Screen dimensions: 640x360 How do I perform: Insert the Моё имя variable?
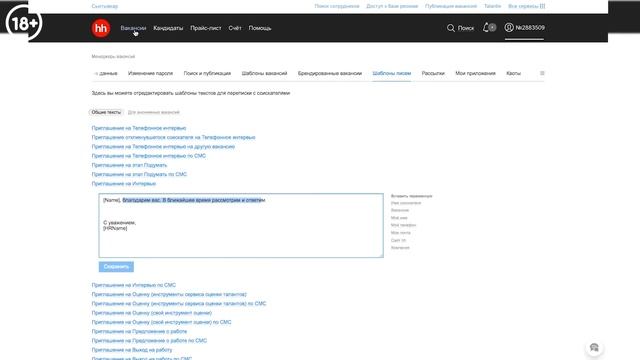coord(399,218)
